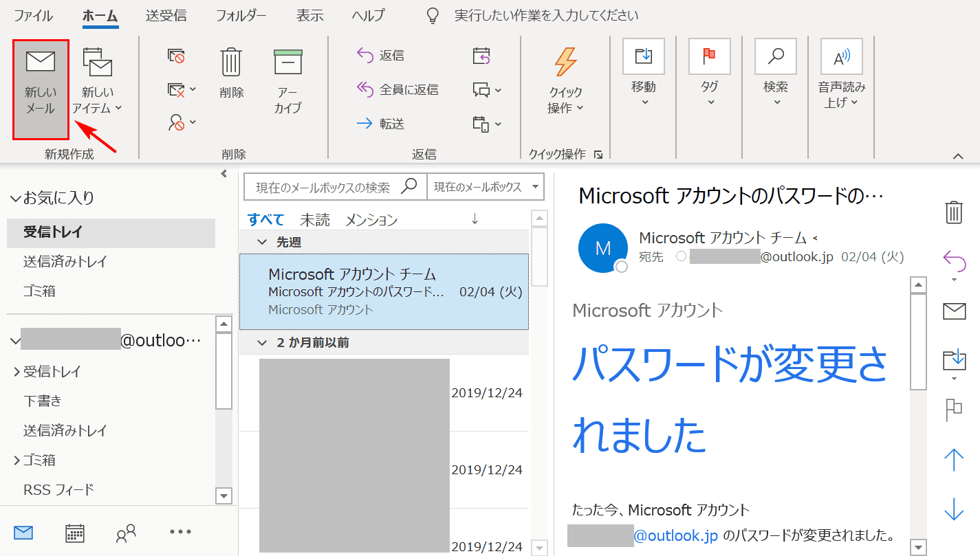Collapse the お気に入り section
The width and height of the screenshot is (980, 556).
point(16,199)
